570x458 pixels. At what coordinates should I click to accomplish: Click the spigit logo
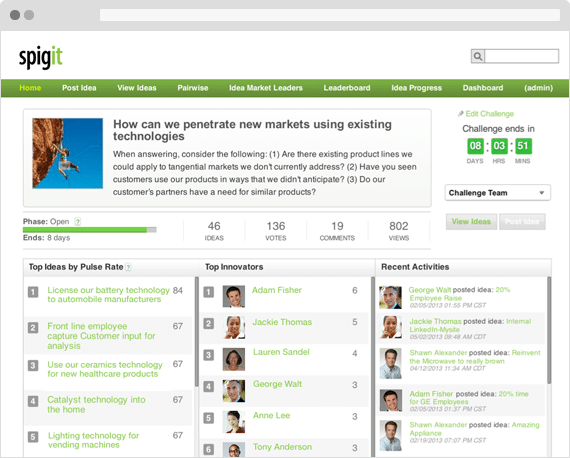coord(41,57)
